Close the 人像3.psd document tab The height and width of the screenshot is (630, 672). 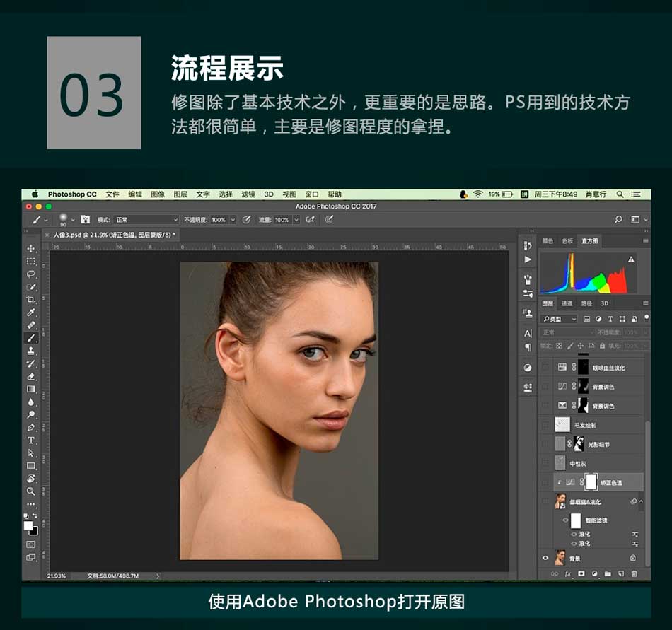pyautogui.click(x=47, y=235)
